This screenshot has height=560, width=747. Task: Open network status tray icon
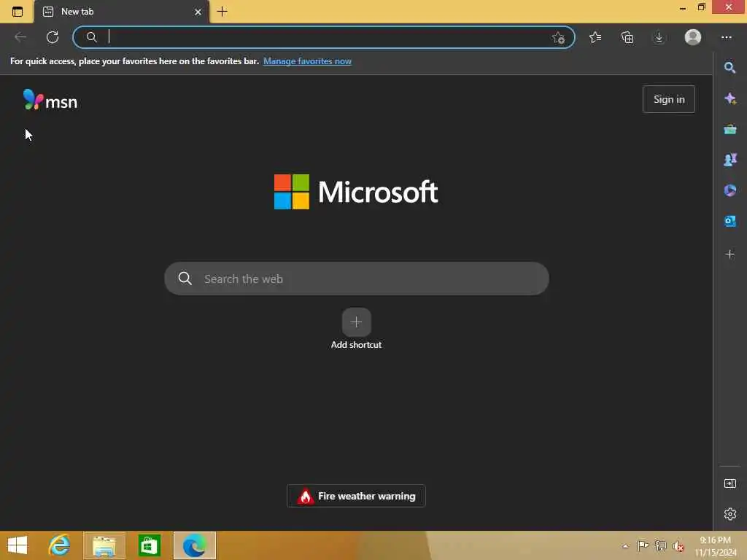pyautogui.click(x=660, y=545)
